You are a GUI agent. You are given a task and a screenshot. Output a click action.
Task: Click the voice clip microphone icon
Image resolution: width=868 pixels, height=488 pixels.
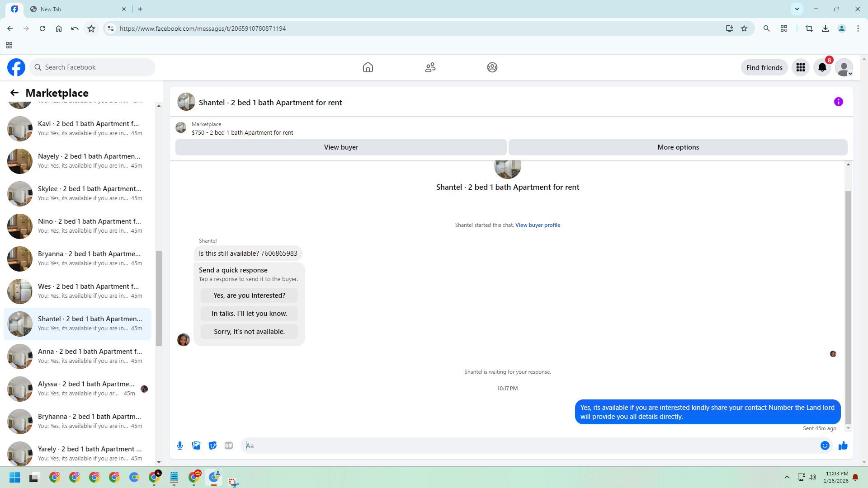click(180, 446)
